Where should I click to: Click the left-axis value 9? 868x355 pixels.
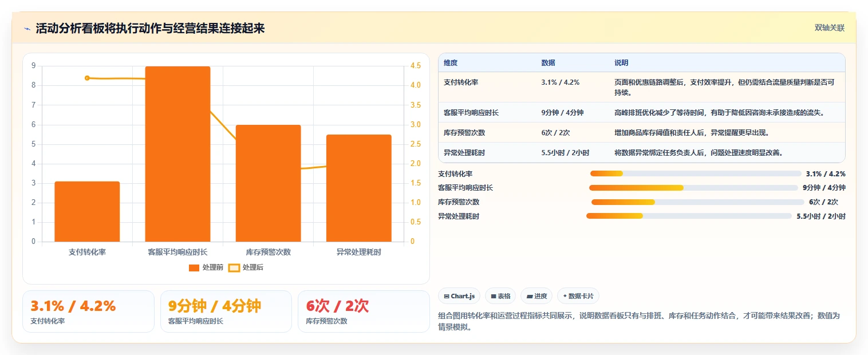pyautogui.click(x=33, y=66)
